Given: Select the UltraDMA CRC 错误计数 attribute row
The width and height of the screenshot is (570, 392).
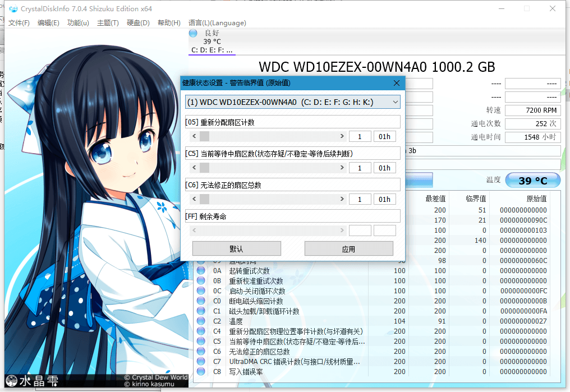Looking at the screenshot, I should (373, 362).
